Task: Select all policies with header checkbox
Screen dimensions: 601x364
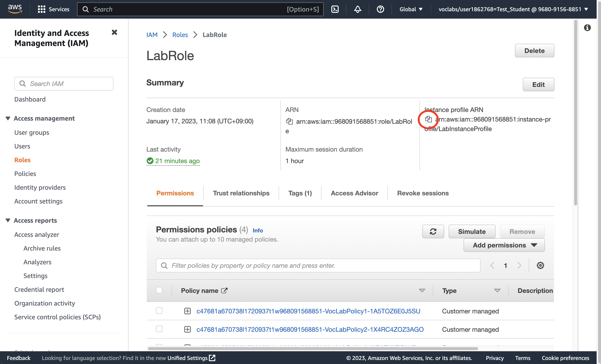Action: (x=159, y=290)
